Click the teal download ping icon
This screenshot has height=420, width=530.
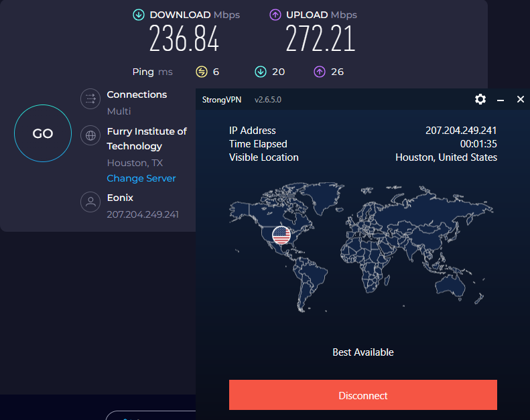pyautogui.click(x=261, y=72)
